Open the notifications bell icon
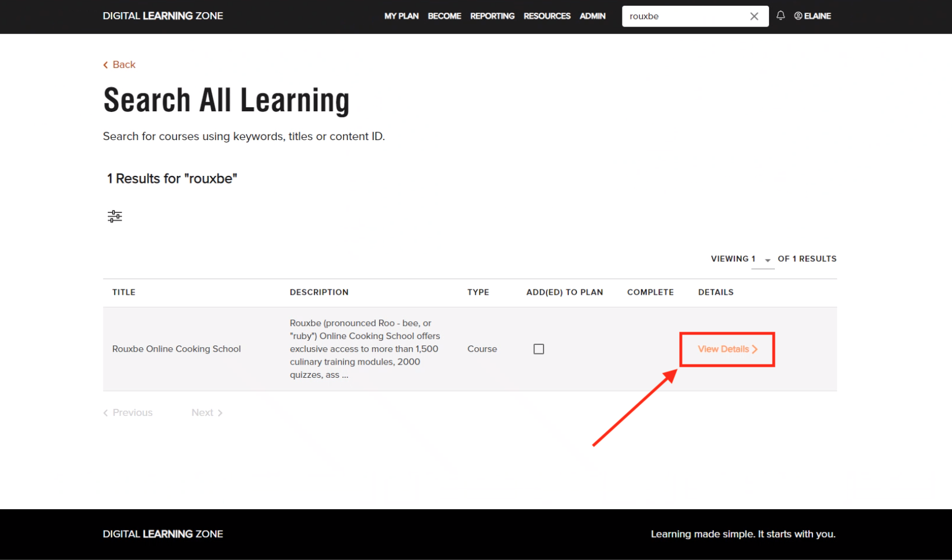This screenshot has width=952, height=560. pos(780,16)
